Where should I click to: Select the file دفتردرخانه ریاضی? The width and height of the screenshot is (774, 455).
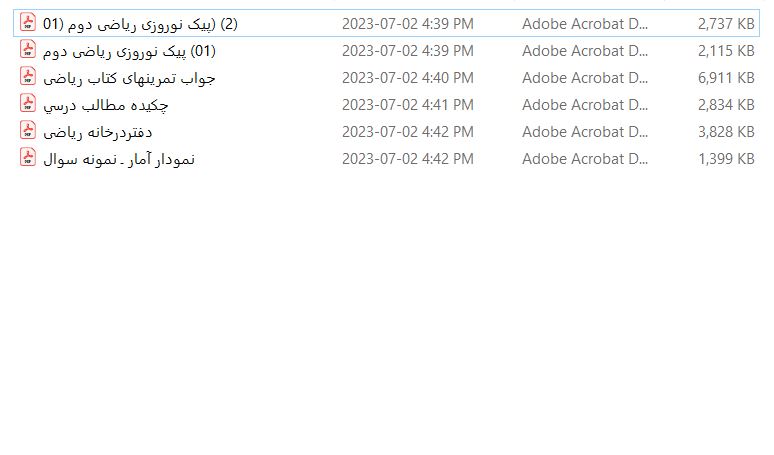98,132
